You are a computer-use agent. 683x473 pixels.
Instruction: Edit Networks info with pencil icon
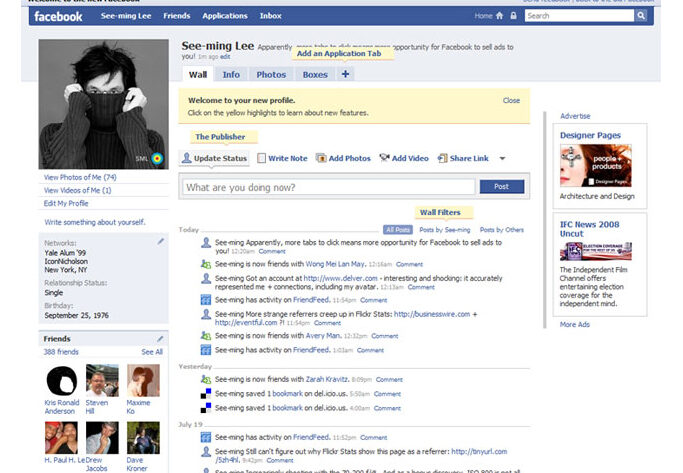point(160,242)
